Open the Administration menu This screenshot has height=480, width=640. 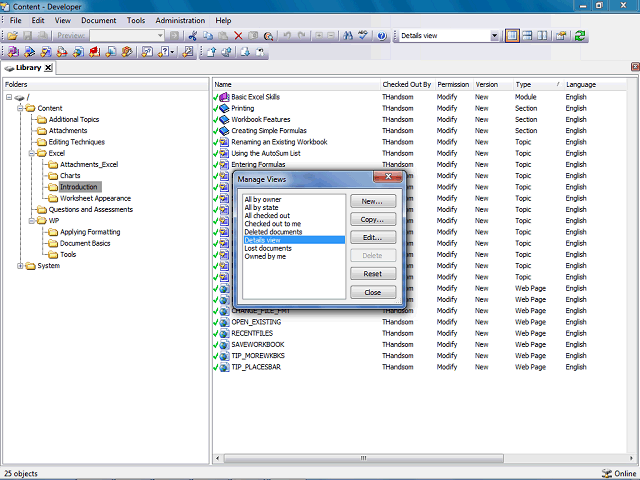click(x=180, y=20)
